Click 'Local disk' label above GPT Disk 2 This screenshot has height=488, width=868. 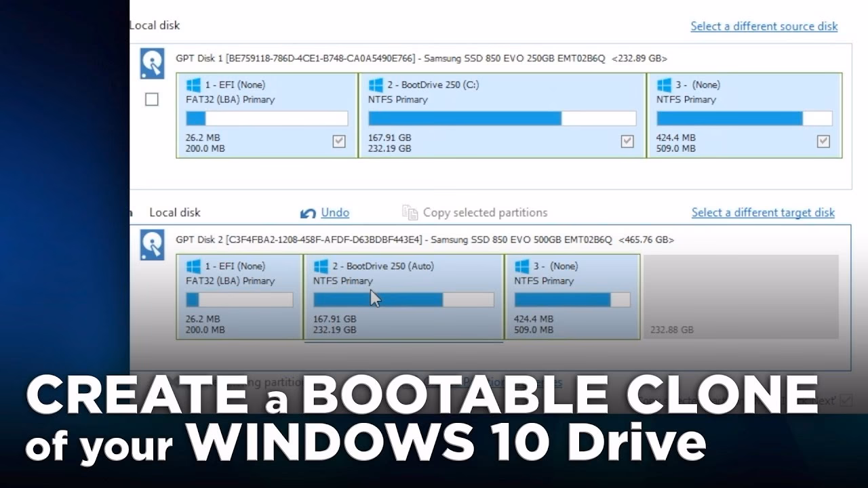175,213
